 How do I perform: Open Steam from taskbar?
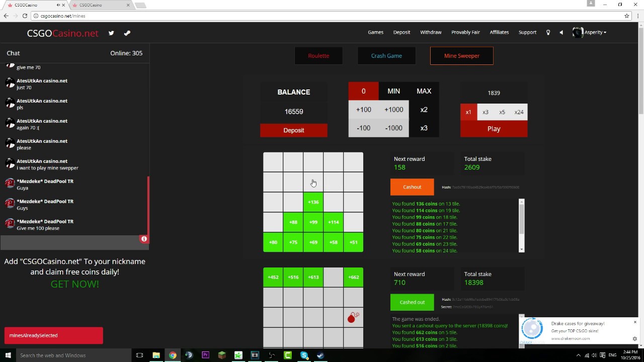tap(320, 355)
